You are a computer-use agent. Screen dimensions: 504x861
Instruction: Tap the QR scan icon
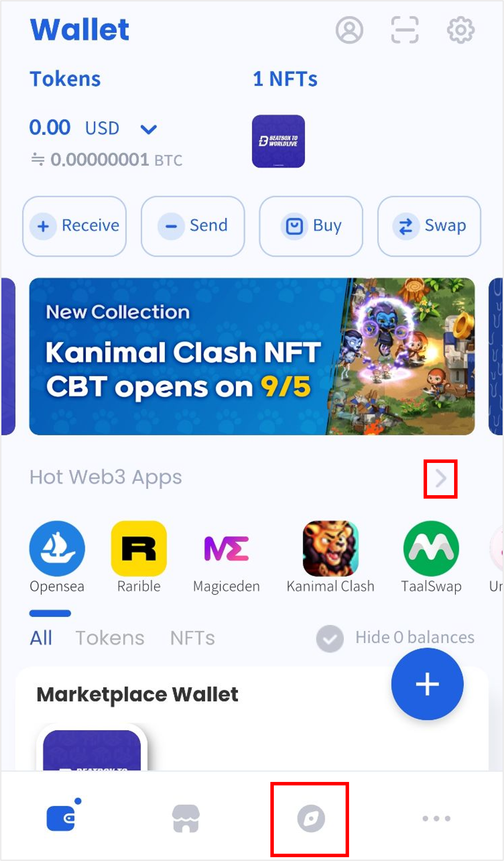point(405,30)
